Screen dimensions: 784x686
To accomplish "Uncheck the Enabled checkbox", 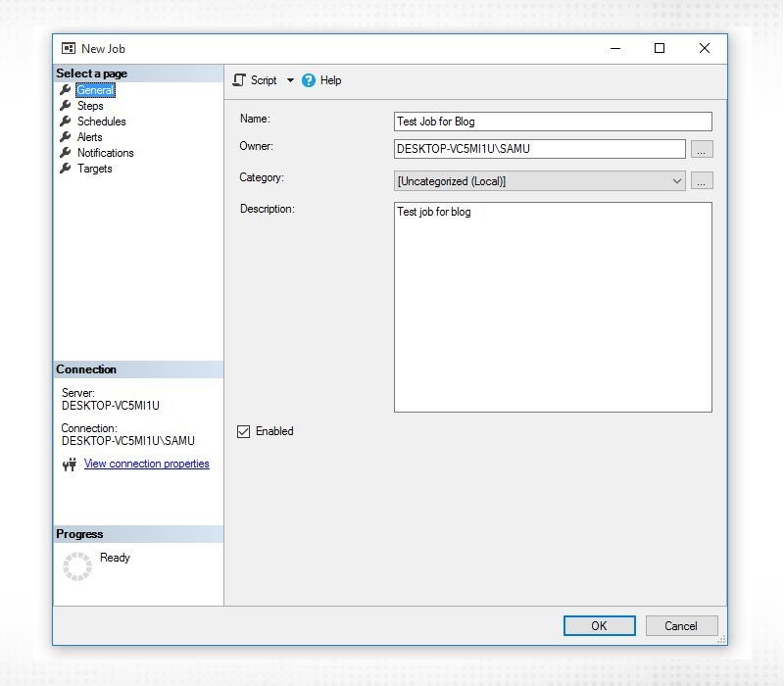I will coord(244,431).
